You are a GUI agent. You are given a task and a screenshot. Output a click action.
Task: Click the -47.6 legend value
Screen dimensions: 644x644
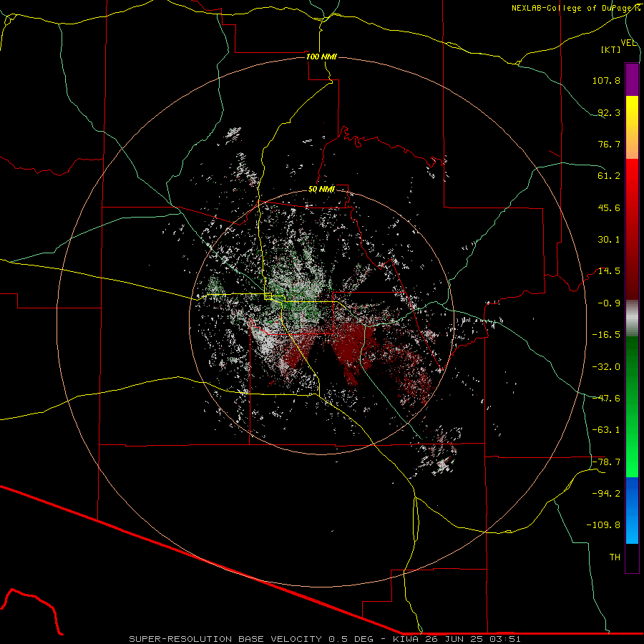(606, 399)
